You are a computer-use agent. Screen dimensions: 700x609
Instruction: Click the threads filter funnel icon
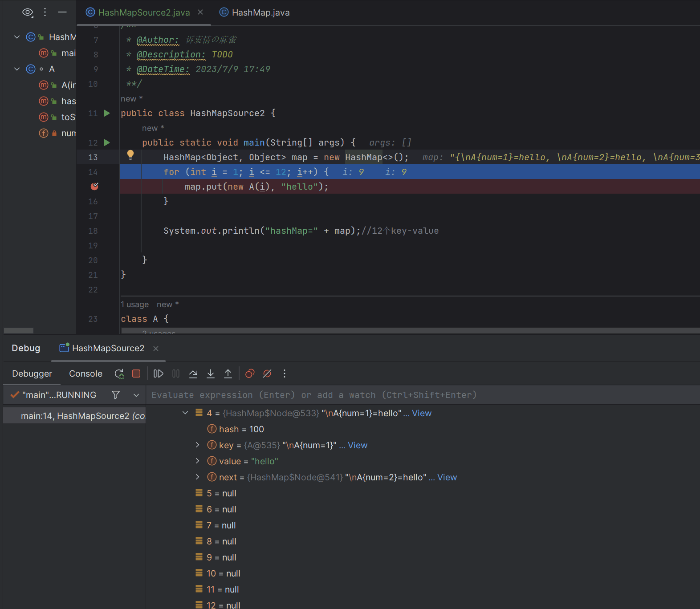tap(116, 395)
